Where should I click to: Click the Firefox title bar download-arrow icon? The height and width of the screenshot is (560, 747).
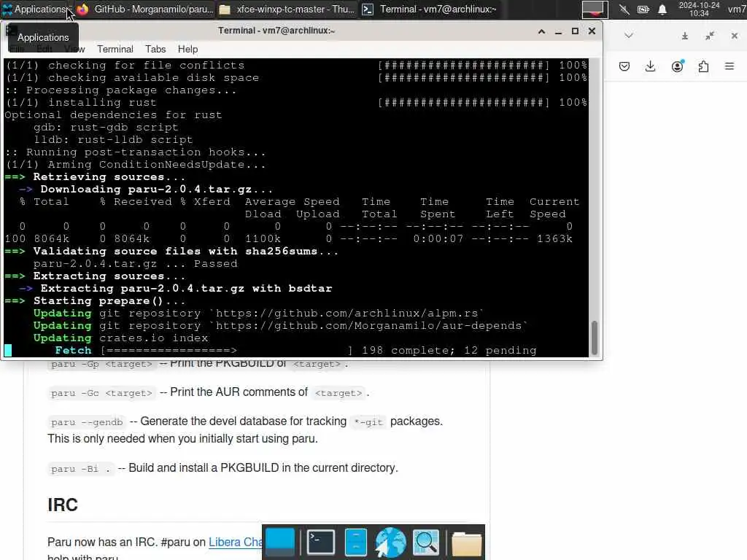tap(684, 36)
